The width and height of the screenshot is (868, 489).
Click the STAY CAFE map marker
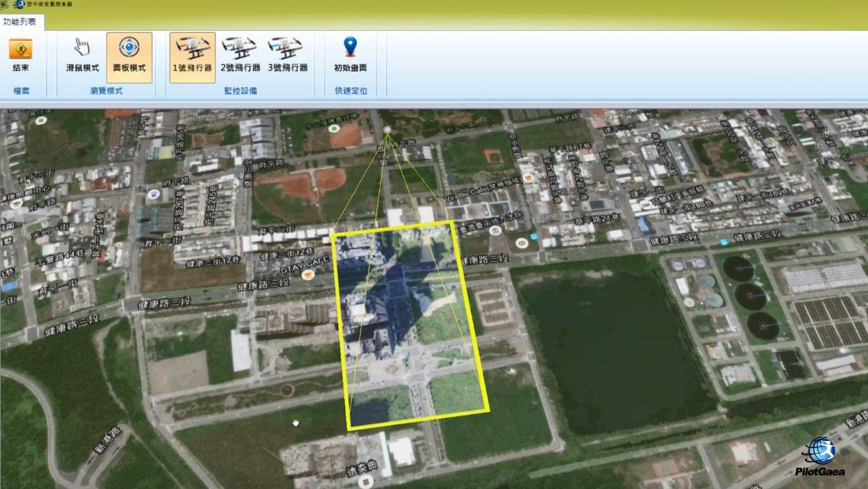pos(308,275)
